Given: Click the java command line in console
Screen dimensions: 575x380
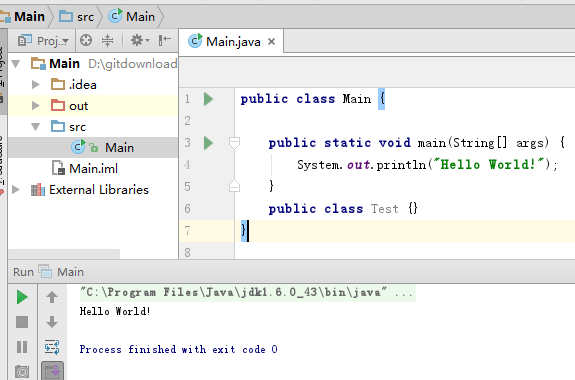Looking at the screenshot, I should (x=248, y=293).
